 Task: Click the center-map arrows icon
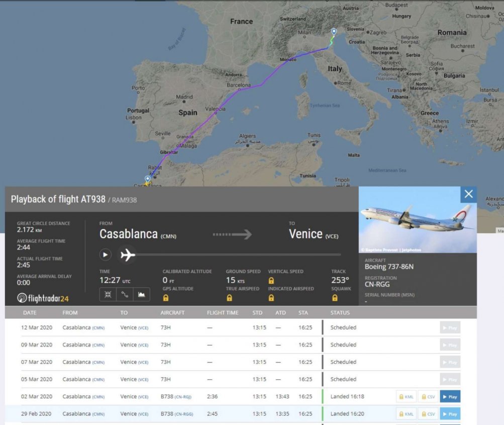tap(108, 294)
